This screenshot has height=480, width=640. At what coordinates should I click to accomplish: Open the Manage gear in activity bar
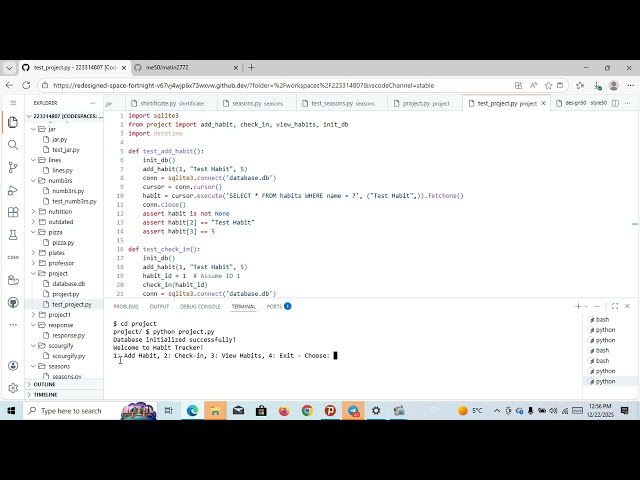coord(13,388)
